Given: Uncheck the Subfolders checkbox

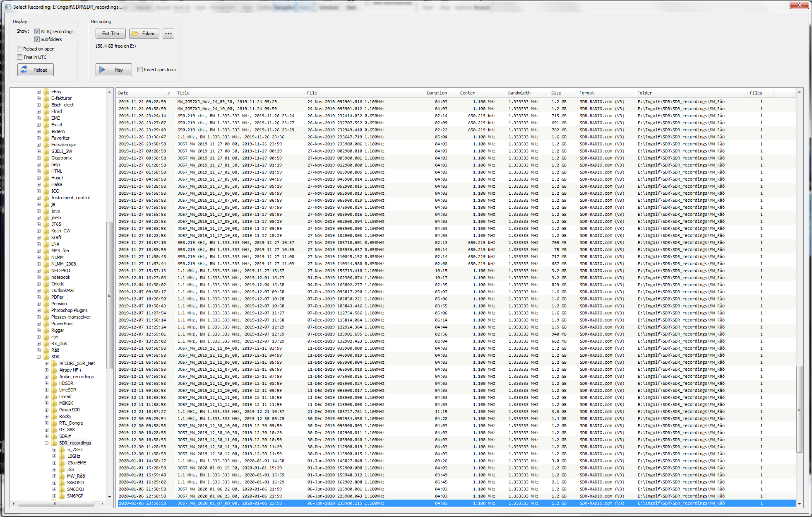Looking at the screenshot, I should coord(37,39).
